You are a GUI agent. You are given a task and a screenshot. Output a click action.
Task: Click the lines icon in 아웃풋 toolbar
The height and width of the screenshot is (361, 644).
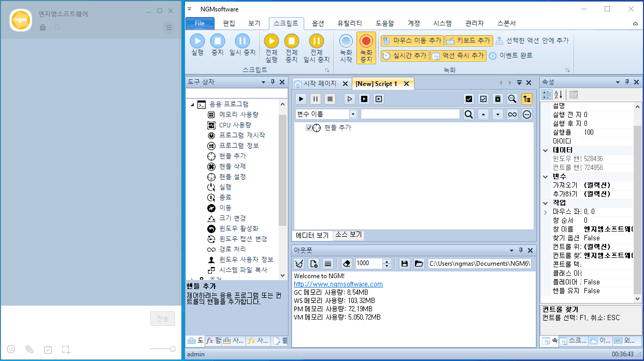(x=328, y=263)
